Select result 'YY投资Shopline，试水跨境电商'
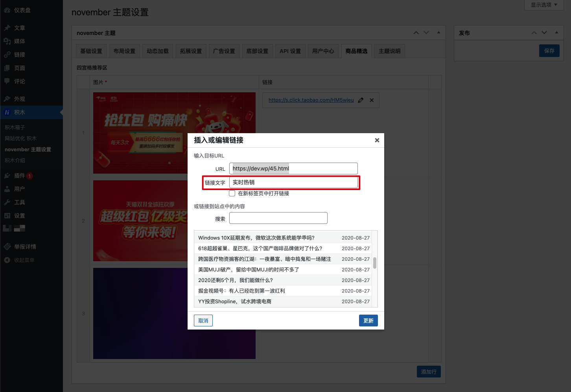 [283, 301]
